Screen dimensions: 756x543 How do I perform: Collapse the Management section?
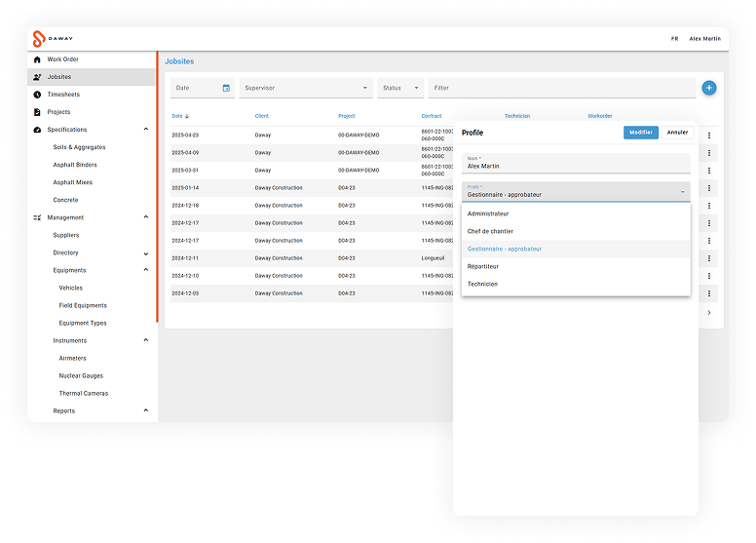[x=146, y=217]
